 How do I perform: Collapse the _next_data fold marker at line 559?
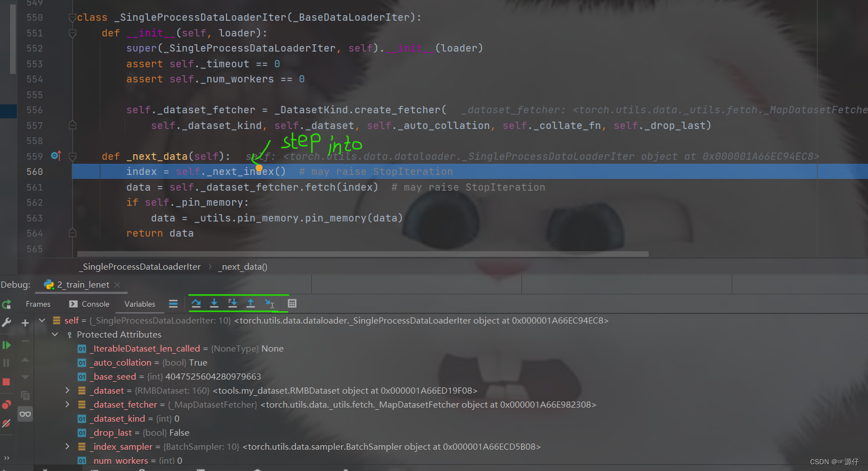(72, 156)
